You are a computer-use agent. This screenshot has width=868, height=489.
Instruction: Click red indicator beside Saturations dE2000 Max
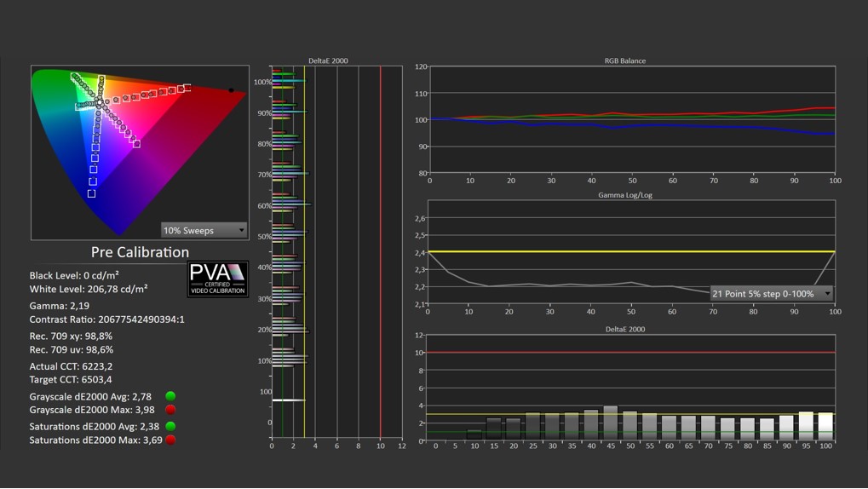click(170, 440)
